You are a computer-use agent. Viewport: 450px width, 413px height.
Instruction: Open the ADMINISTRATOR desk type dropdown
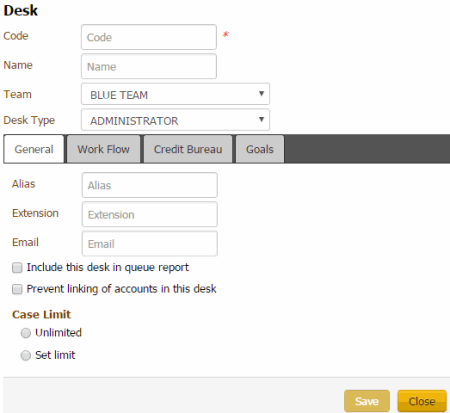[x=175, y=120]
